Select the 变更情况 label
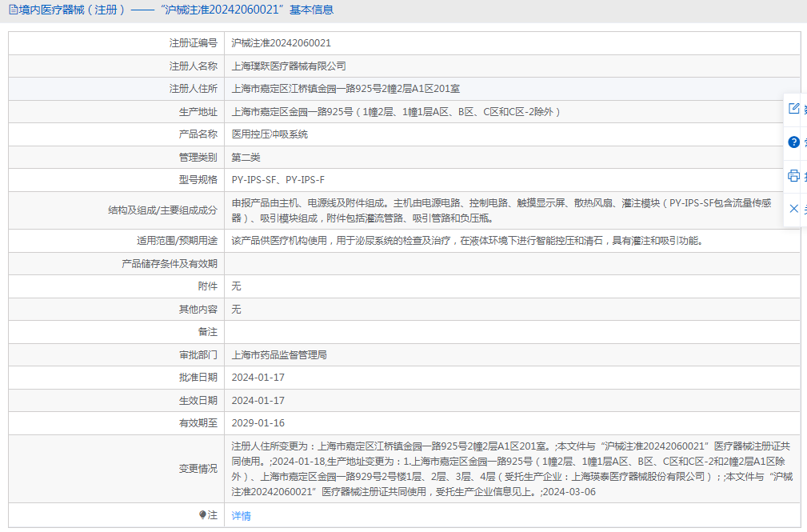Image resolution: width=807 pixels, height=532 pixels. (x=198, y=469)
